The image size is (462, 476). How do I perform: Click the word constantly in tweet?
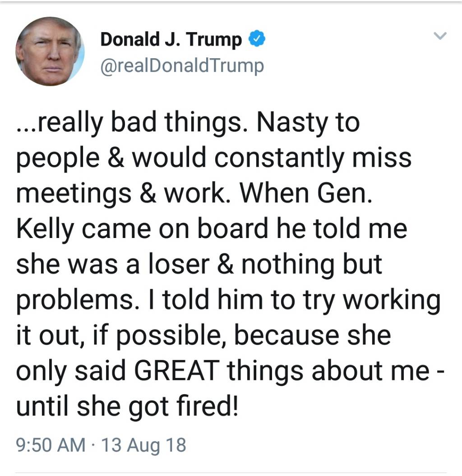pyautogui.click(x=279, y=158)
